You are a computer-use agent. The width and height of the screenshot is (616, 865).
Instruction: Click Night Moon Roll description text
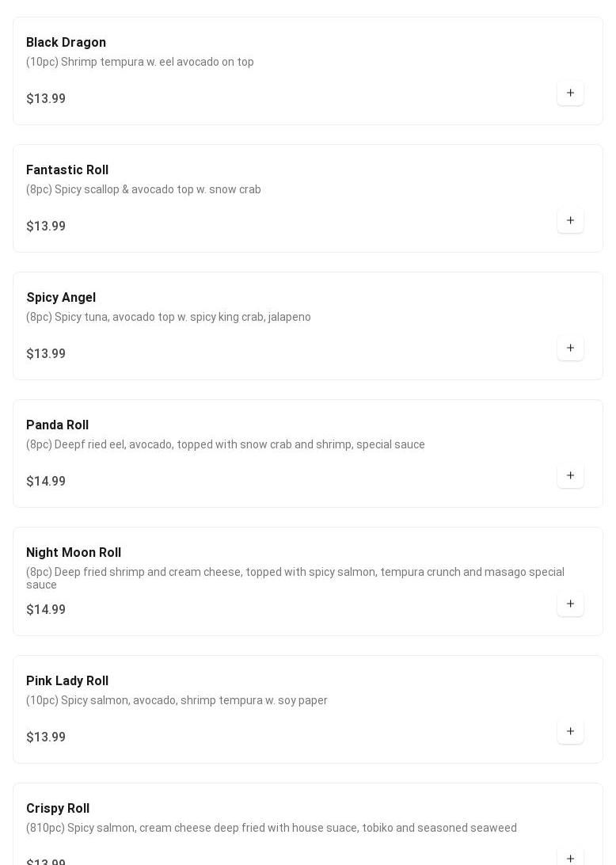[x=295, y=578]
